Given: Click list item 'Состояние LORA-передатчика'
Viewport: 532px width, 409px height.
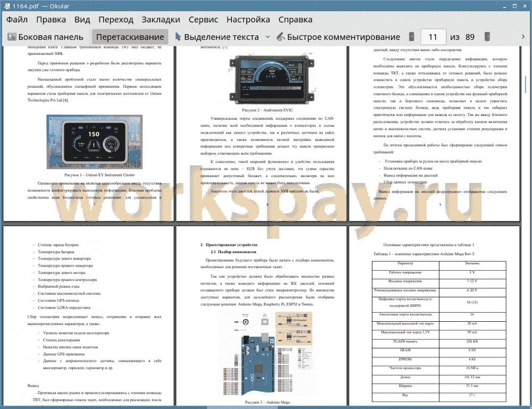Looking at the screenshot, I should click(64, 307).
